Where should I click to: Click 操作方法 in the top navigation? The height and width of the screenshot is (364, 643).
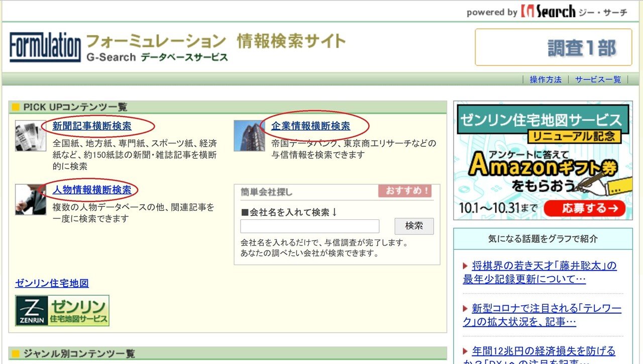coord(546,79)
